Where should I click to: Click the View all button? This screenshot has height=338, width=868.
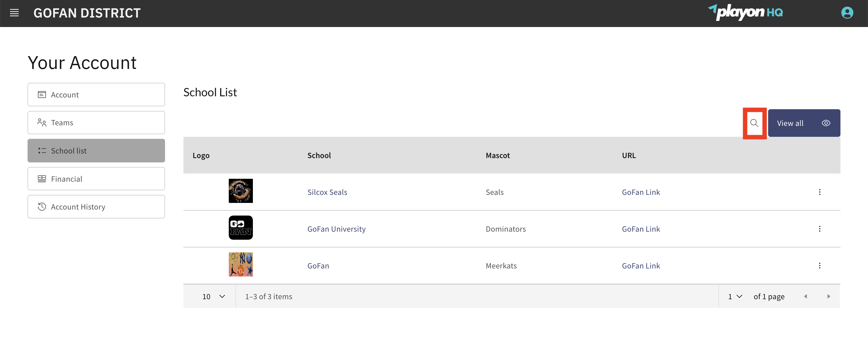coord(790,123)
